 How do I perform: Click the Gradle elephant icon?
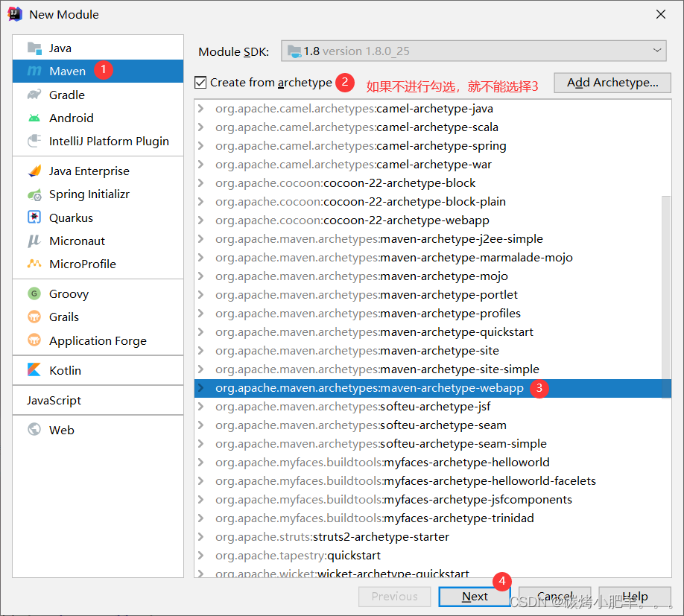(34, 95)
